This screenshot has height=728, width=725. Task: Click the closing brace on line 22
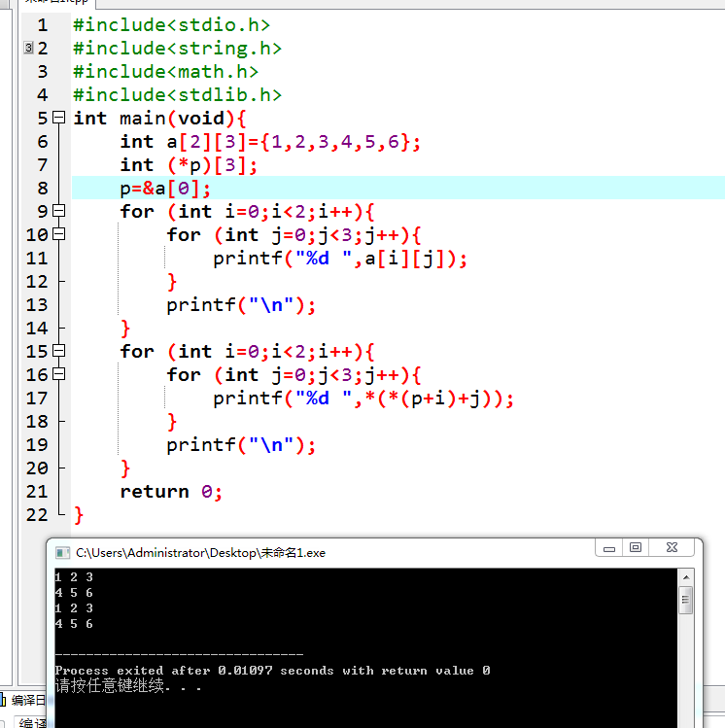coord(79,515)
